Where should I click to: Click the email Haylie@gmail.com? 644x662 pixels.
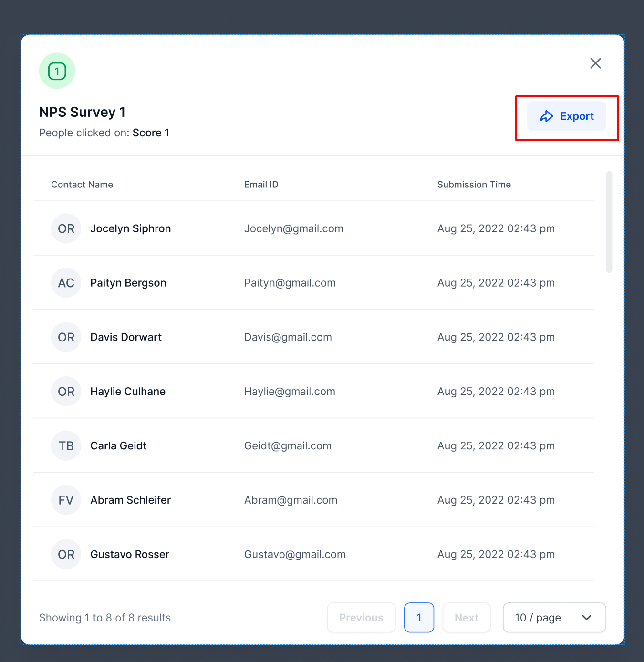(x=290, y=392)
